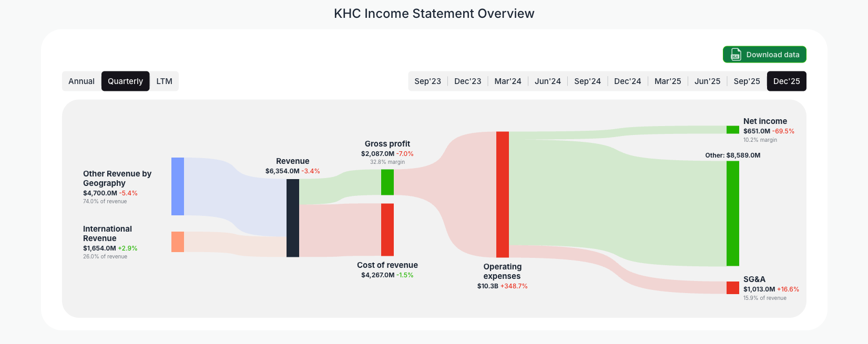Image resolution: width=868 pixels, height=344 pixels.
Task: Select the Mar'25 period
Action: [x=667, y=81]
